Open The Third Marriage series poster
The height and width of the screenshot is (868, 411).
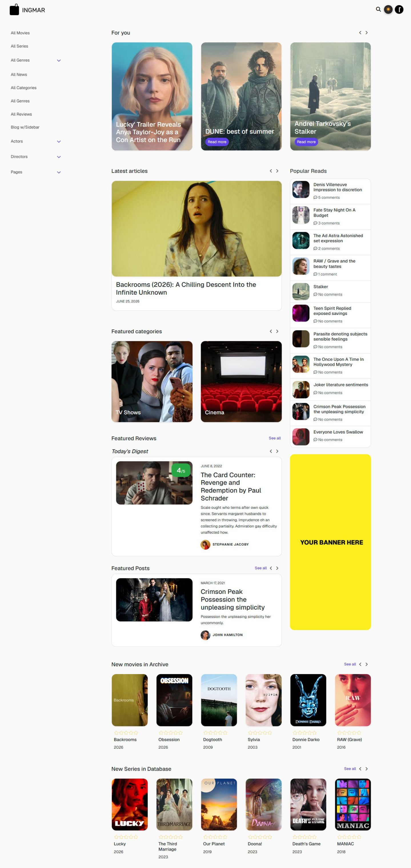click(174, 804)
